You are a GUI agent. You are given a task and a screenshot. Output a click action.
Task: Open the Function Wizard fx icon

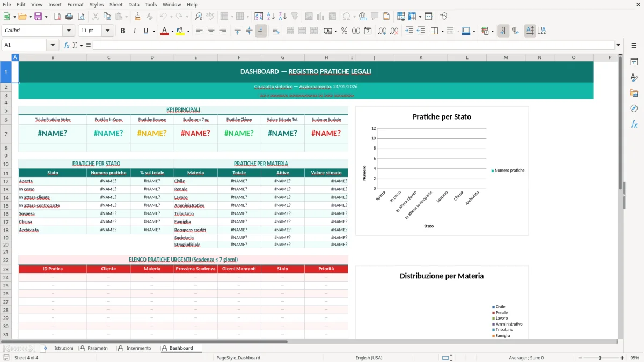pyautogui.click(x=67, y=45)
